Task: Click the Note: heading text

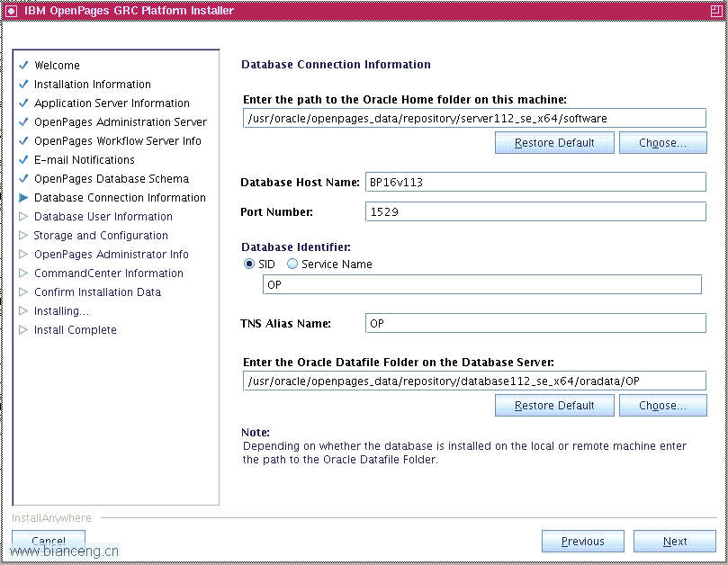Action: pyautogui.click(x=256, y=432)
